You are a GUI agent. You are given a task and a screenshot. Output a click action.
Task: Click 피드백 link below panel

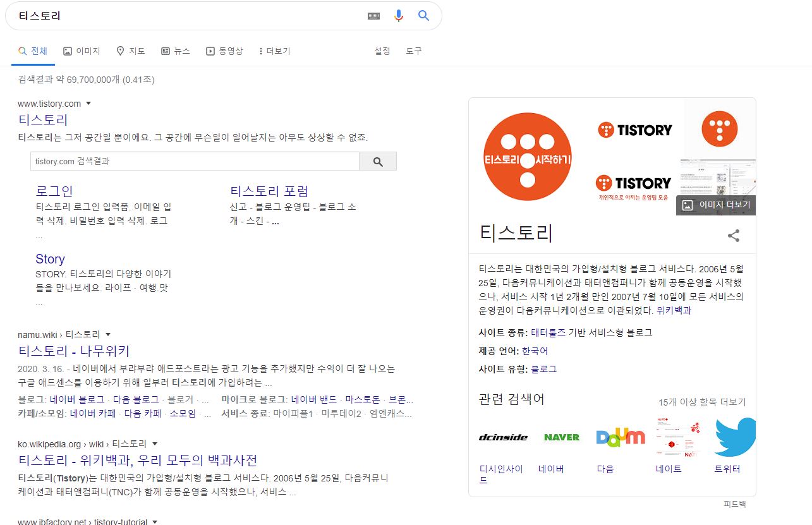[735, 504]
